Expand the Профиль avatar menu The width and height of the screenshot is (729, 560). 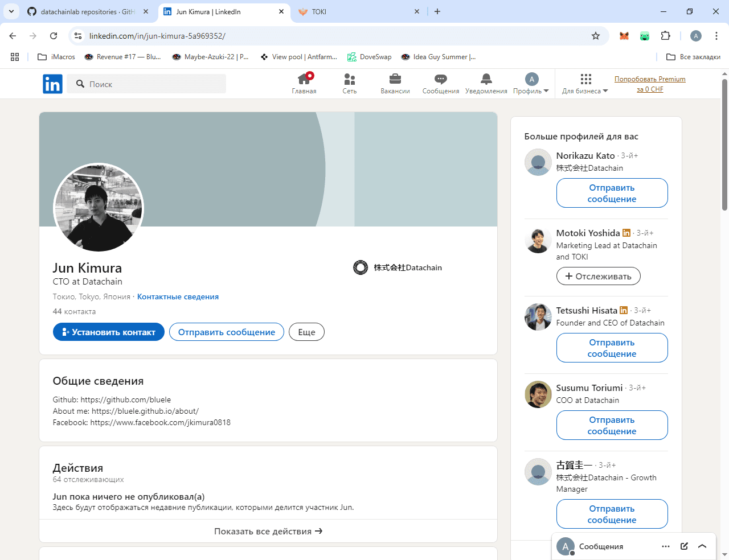coord(531,83)
